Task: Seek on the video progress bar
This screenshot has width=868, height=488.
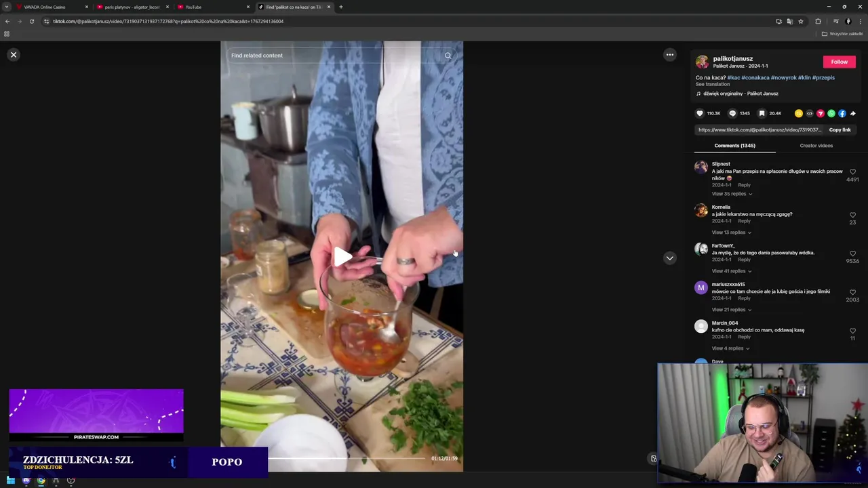Action: (x=346, y=459)
